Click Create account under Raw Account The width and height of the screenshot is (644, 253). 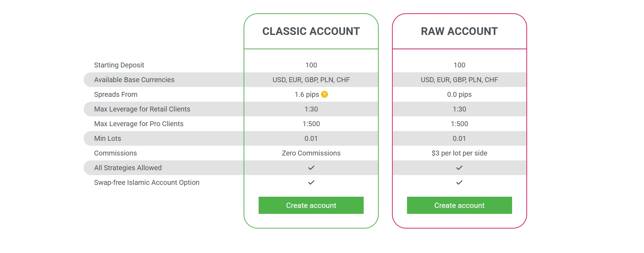point(459,205)
